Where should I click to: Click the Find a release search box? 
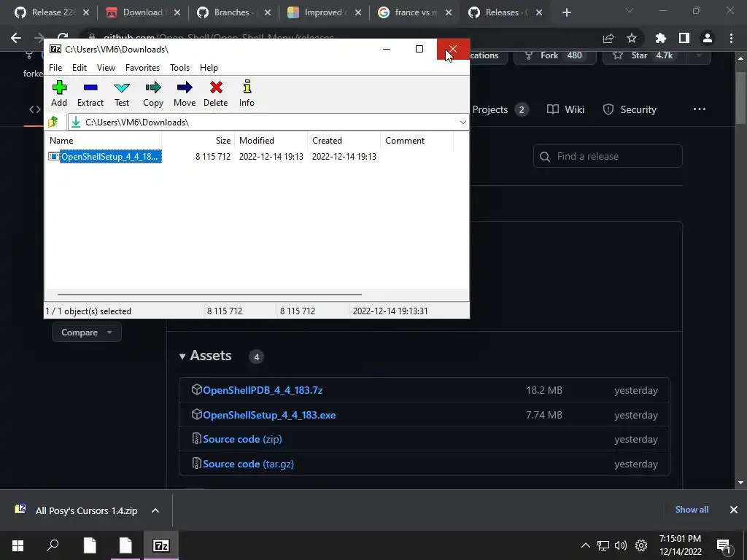[x=608, y=156]
